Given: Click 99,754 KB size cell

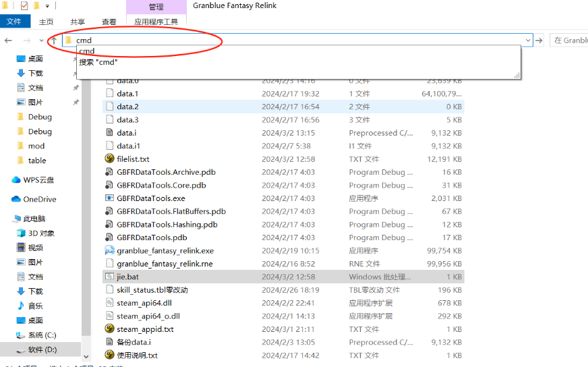Looking at the screenshot, I should tap(444, 251).
